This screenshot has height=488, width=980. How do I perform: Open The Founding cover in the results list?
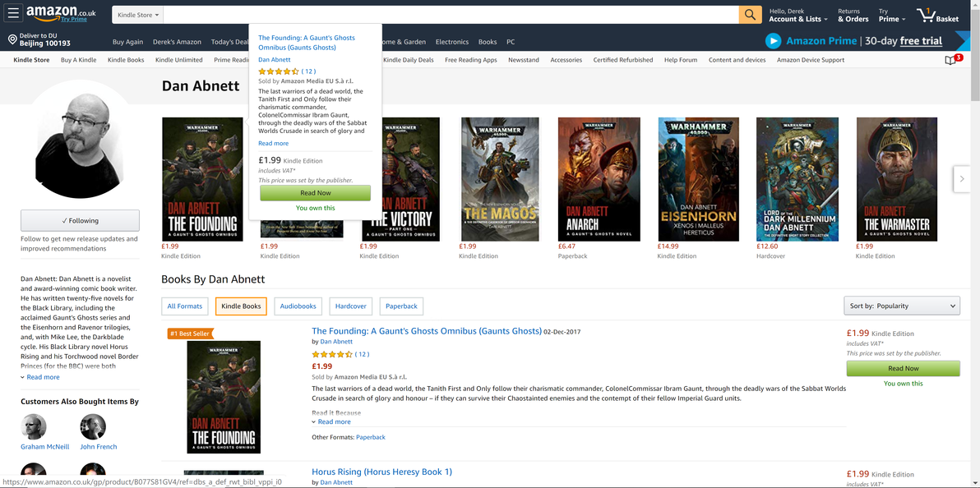click(x=224, y=397)
